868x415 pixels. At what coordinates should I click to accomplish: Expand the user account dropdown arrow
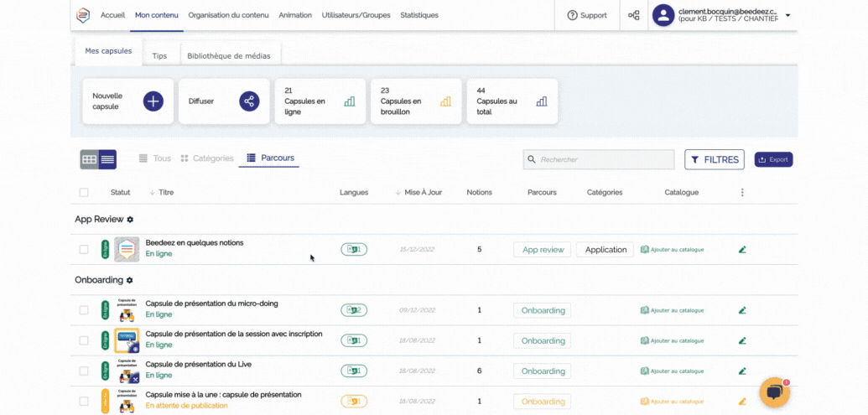point(787,15)
